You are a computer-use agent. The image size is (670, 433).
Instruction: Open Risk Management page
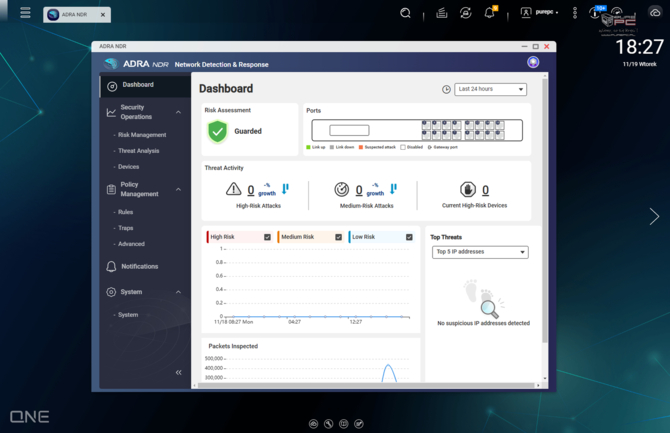pos(142,135)
